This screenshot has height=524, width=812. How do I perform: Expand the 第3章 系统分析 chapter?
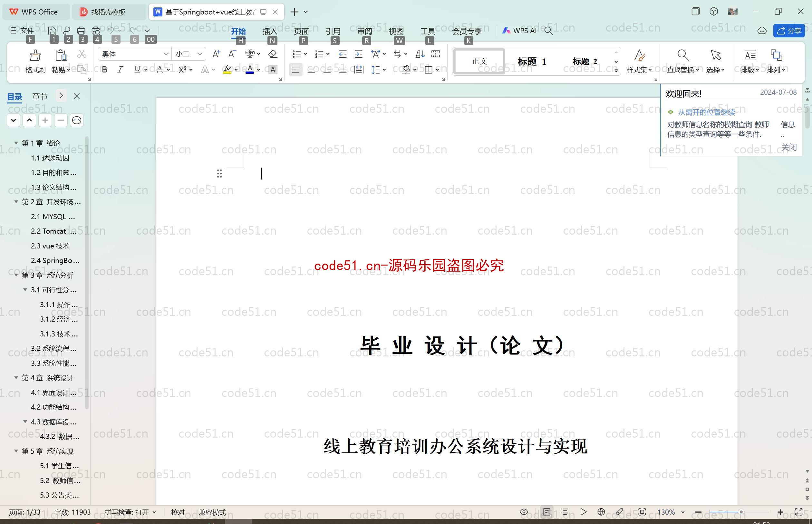click(x=16, y=275)
